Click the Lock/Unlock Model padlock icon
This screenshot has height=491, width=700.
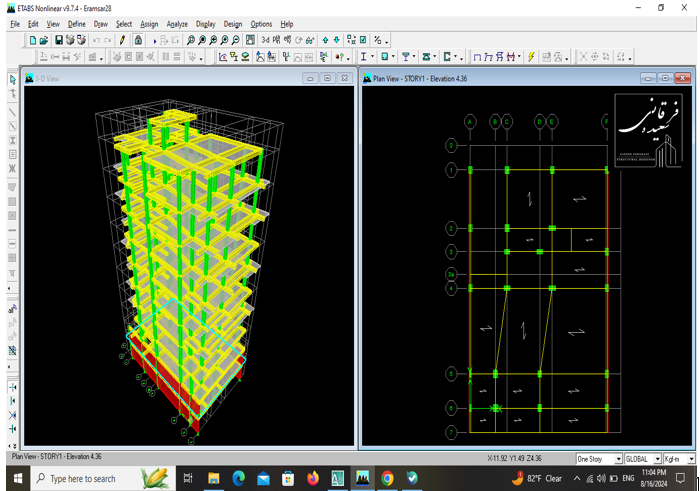[139, 40]
